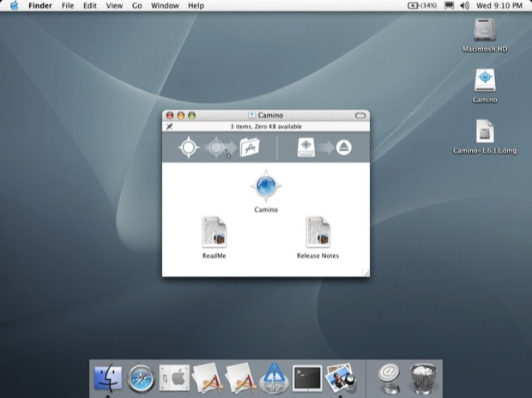Open the Edit menu

pyautogui.click(x=90, y=5)
